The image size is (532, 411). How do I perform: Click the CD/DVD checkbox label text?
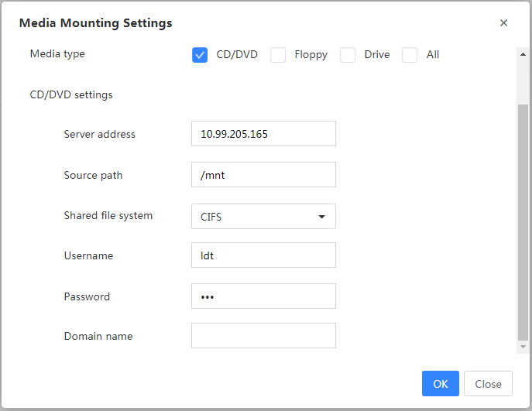click(237, 55)
